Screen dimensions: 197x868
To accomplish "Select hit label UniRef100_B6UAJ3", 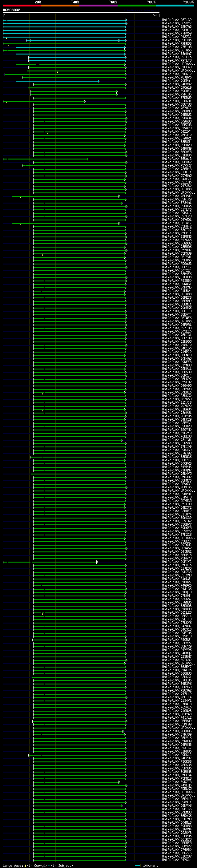I will [176, 159].
